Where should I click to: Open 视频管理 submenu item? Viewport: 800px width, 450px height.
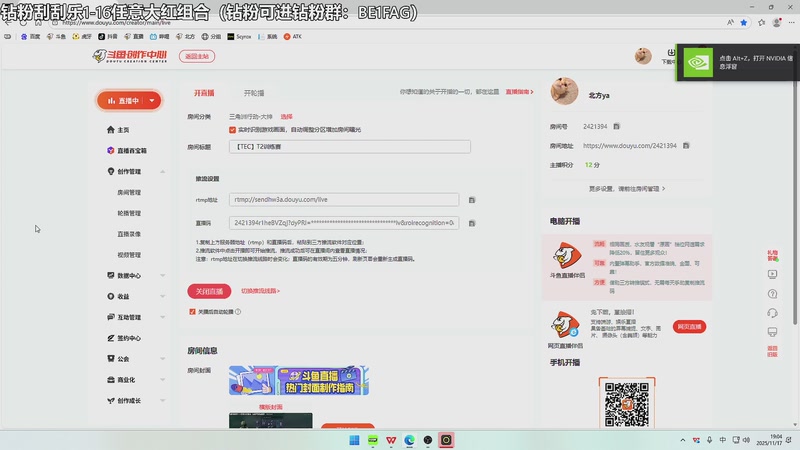tap(129, 255)
